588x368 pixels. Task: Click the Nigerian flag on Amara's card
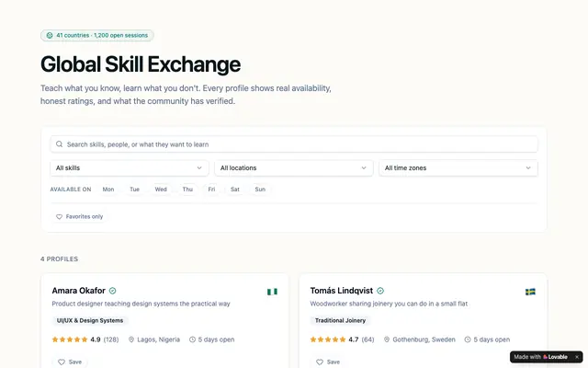(x=272, y=292)
